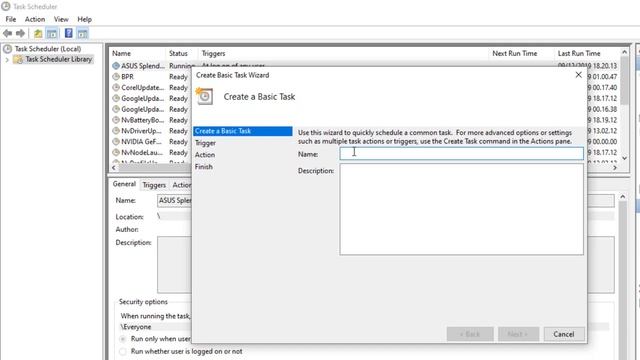Click the 'Everyone' user account text
640x360 pixels.
136,327
